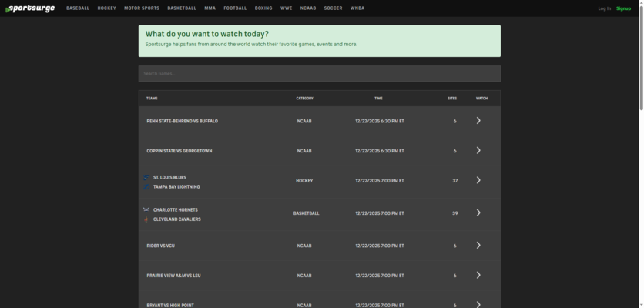Open the St. Louis Blues team logo
This screenshot has width=644, height=308.
coord(146,177)
